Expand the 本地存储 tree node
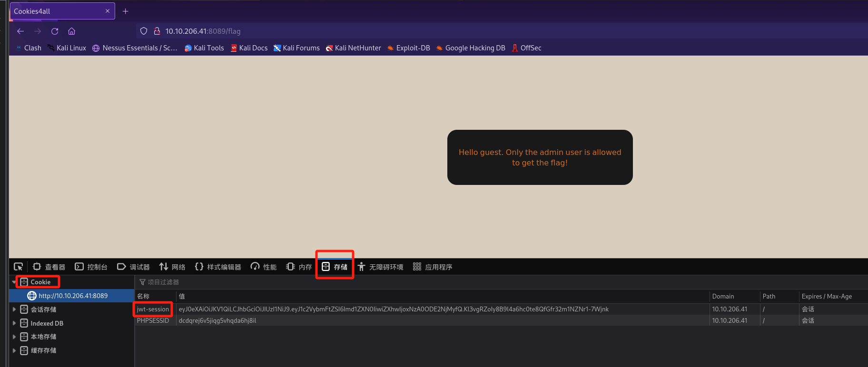 point(14,337)
